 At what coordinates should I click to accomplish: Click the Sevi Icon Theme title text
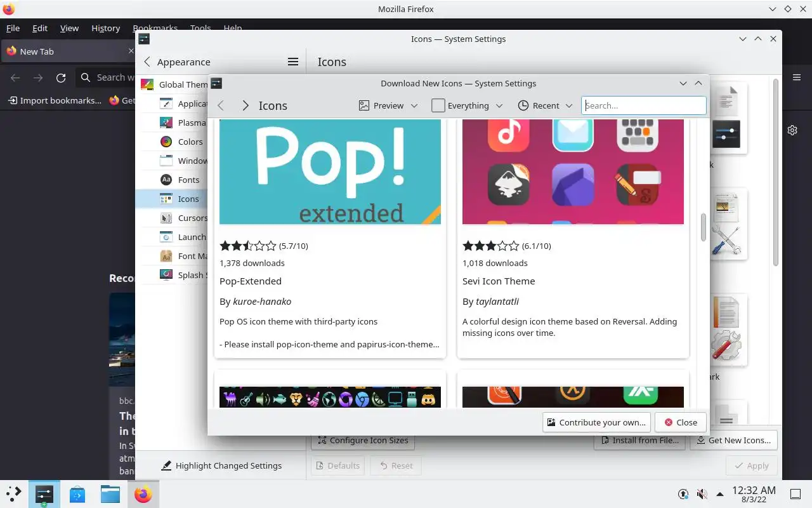coord(499,281)
